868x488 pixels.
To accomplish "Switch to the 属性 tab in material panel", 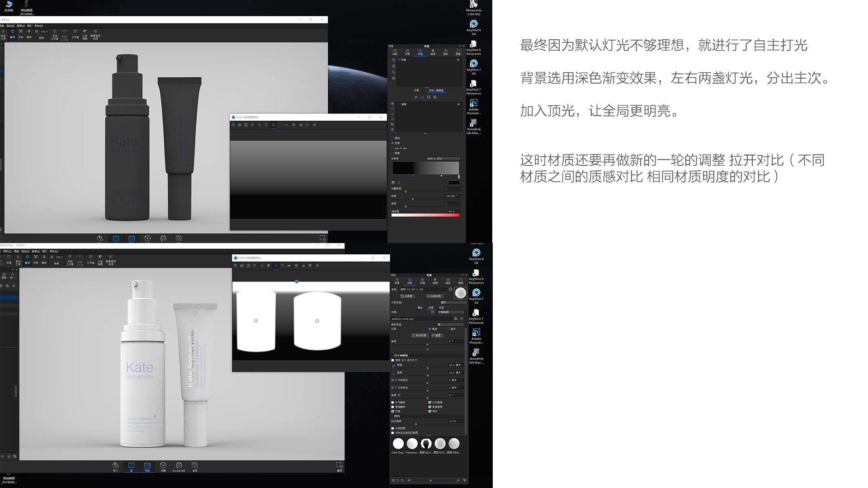I will (x=420, y=308).
